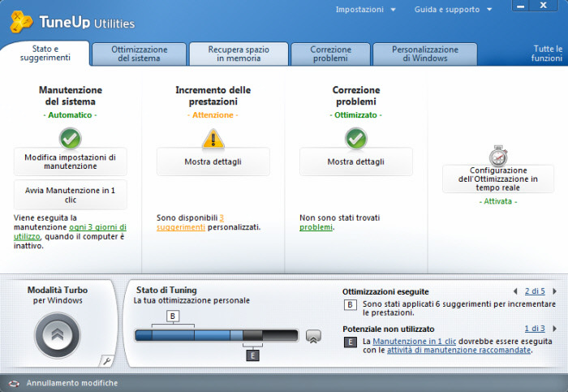Image resolution: width=568 pixels, height=392 pixels.
Task: Go to previous Ottimizzazioni eseguite entry arrow
Action: tap(515, 291)
